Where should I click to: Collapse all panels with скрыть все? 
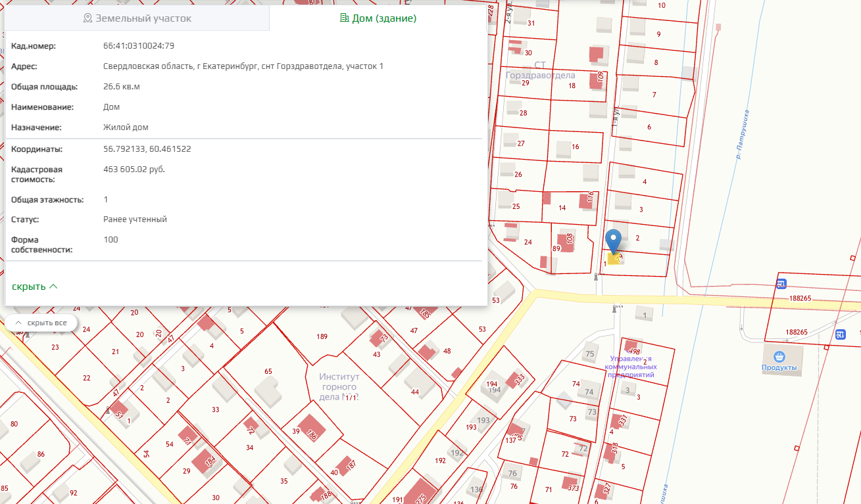[x=41, y=323]
